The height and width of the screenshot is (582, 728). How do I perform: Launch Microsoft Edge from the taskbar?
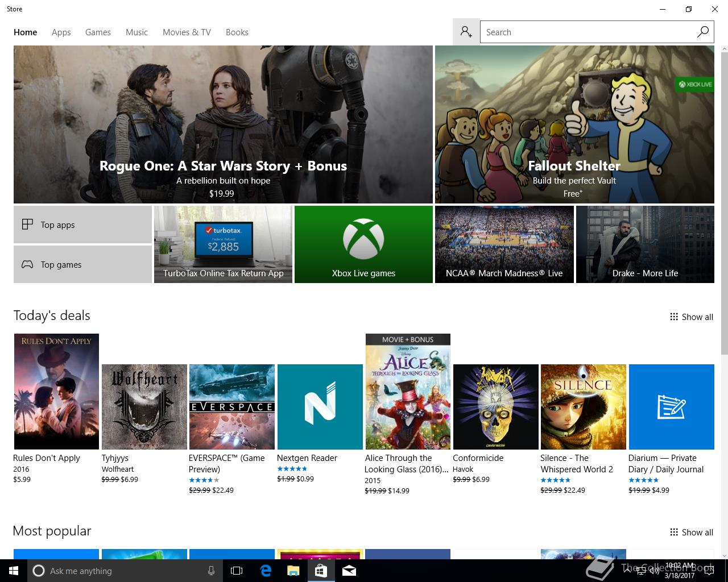pyautogui.click(x=266, y=571)
